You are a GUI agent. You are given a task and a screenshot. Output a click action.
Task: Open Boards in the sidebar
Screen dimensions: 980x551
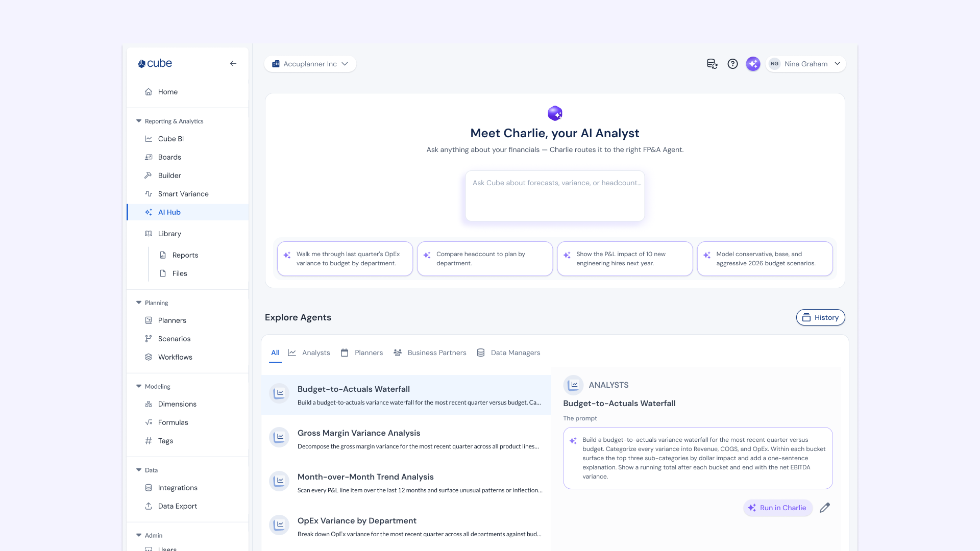188,157
